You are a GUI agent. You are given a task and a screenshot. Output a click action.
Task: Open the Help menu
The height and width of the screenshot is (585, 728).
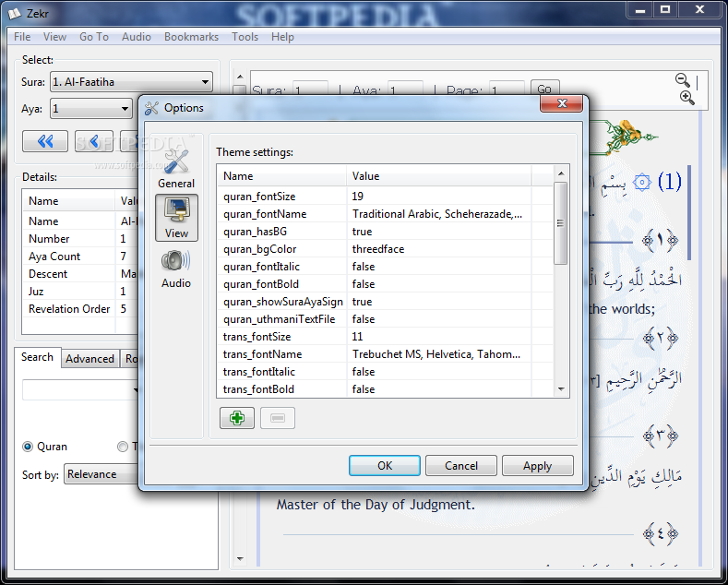(x=282, y=37)
